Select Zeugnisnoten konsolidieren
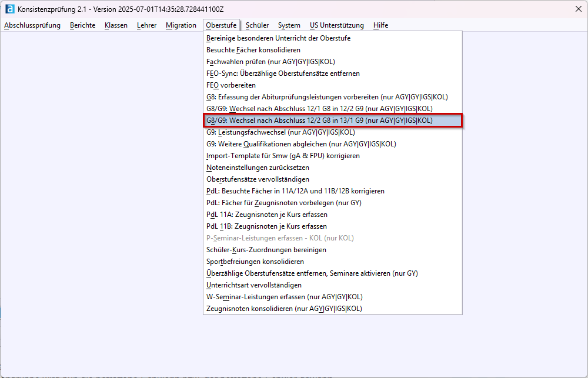 pyautogui.click(x=333, y=308)
